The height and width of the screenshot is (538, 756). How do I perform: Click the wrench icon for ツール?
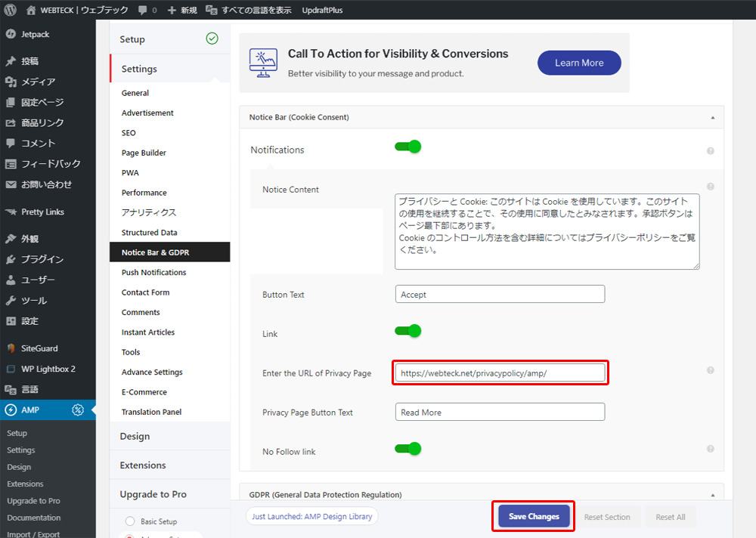[11, 300]
